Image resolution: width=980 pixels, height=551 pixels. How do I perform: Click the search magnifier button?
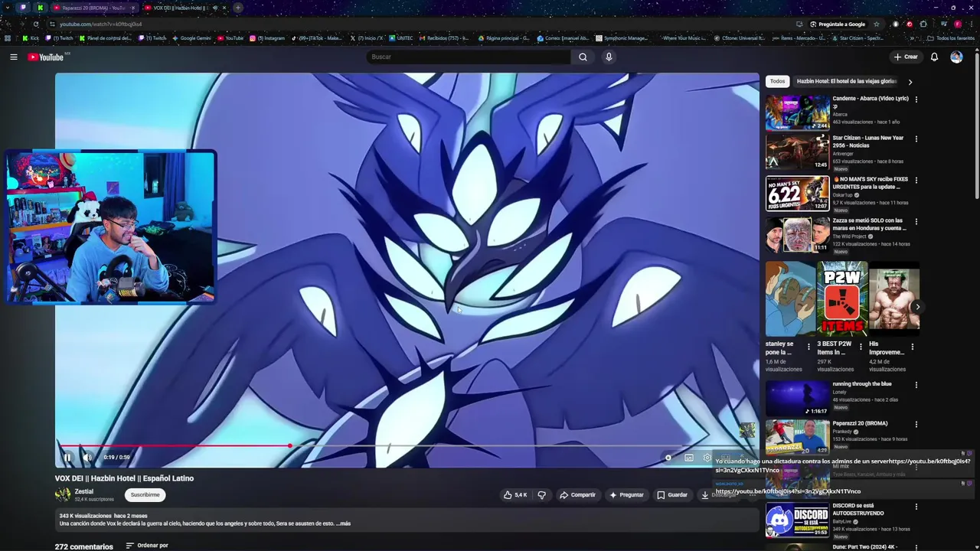[583, 57]
